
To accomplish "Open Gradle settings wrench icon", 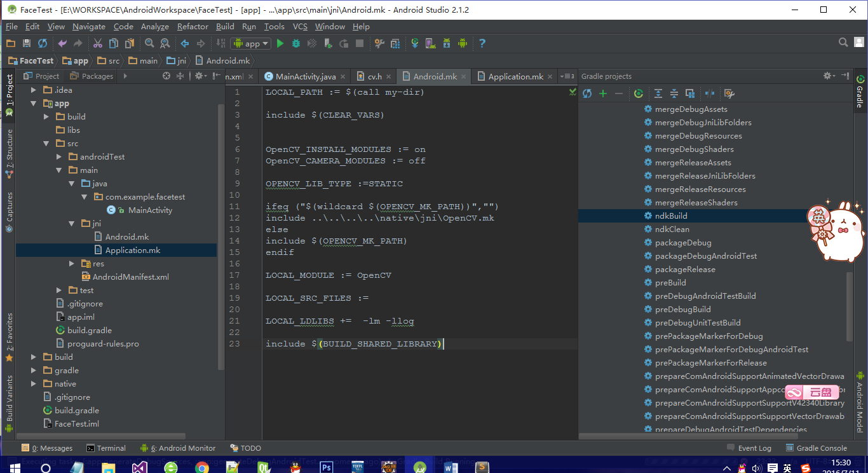I will (x=729, y=93).
